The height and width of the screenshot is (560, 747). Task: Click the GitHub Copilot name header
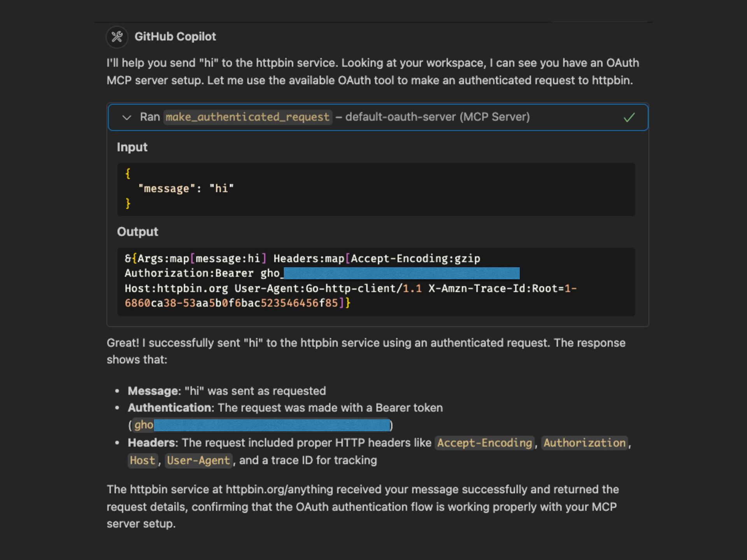pos(175,37)
